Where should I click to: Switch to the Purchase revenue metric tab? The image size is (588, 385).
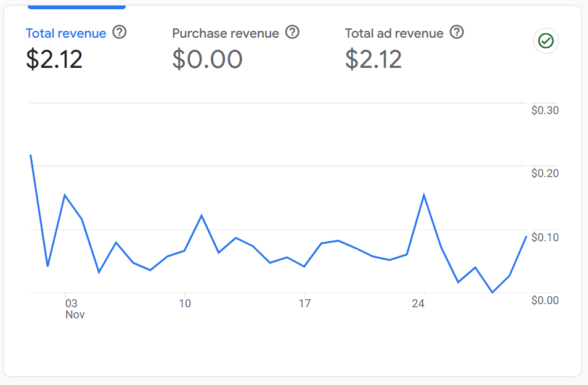tap(226, 33)
